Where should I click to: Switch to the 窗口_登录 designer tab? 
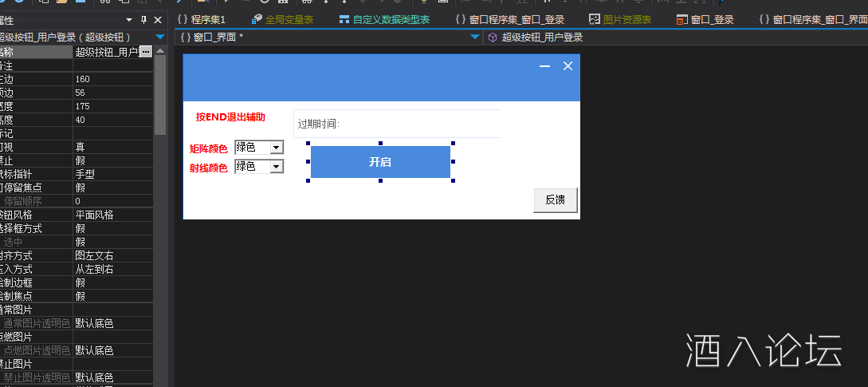[705, 20]
